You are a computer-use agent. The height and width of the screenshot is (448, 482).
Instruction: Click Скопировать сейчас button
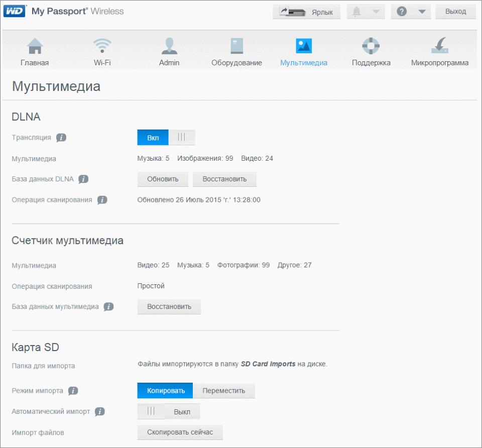tap(180, 432)
